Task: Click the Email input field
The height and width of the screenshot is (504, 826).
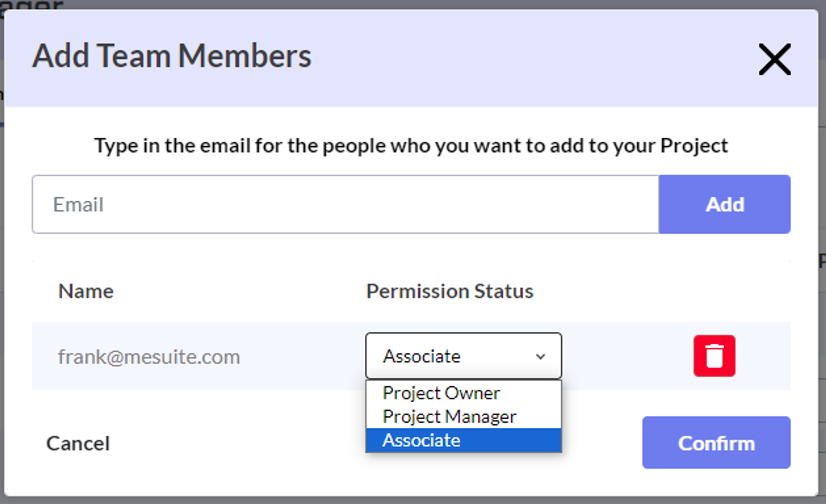Action: click(345, 204)
